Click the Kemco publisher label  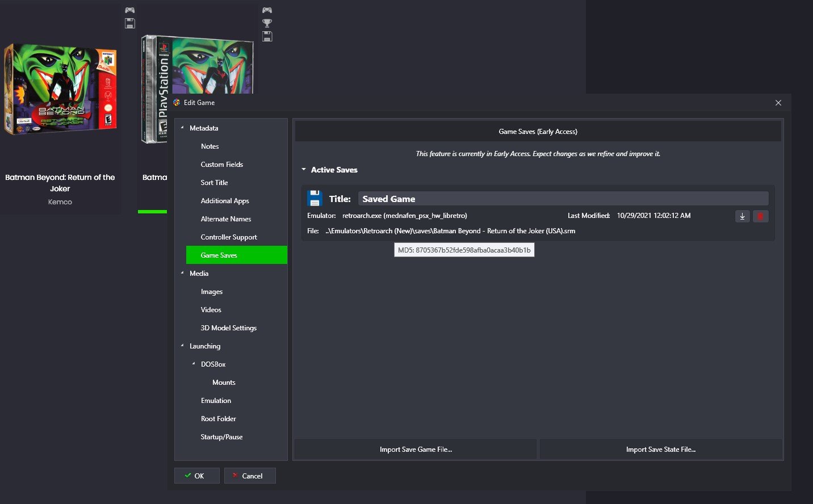[x=60, y=202]
